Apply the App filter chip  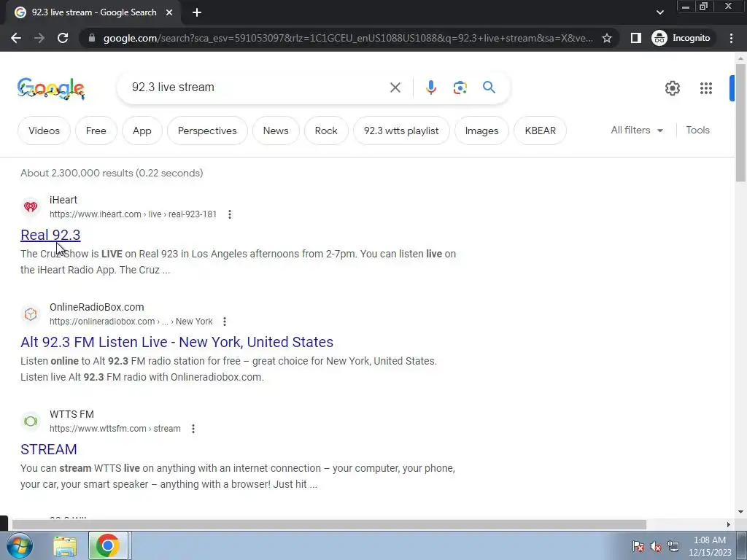point(142,131)
